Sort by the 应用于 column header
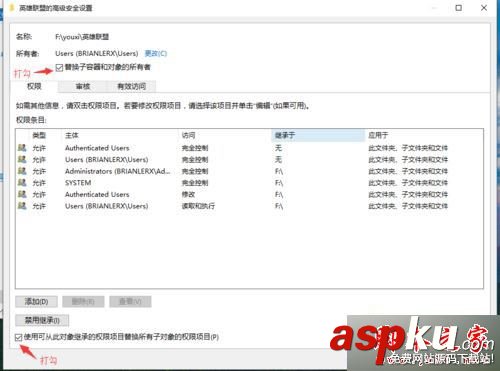 (423, 135)
